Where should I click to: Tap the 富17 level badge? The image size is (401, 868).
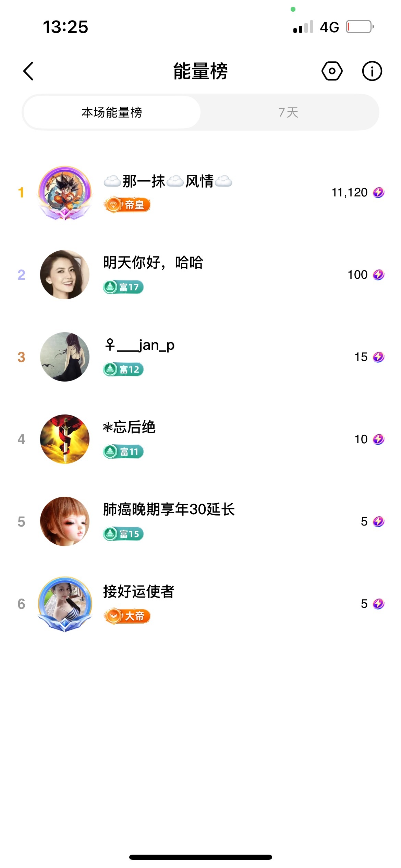(x=123, y=287)
